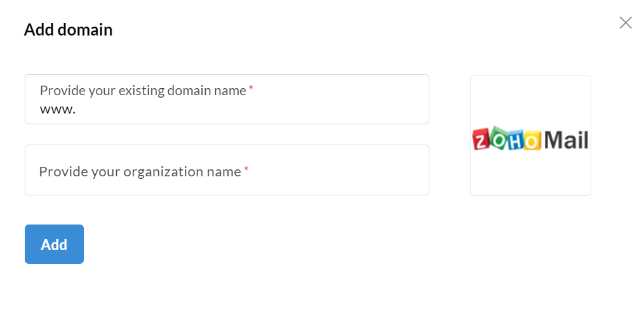
Task: Click the 'Provide your organization name' label
Action: click(x=140, y=171)
